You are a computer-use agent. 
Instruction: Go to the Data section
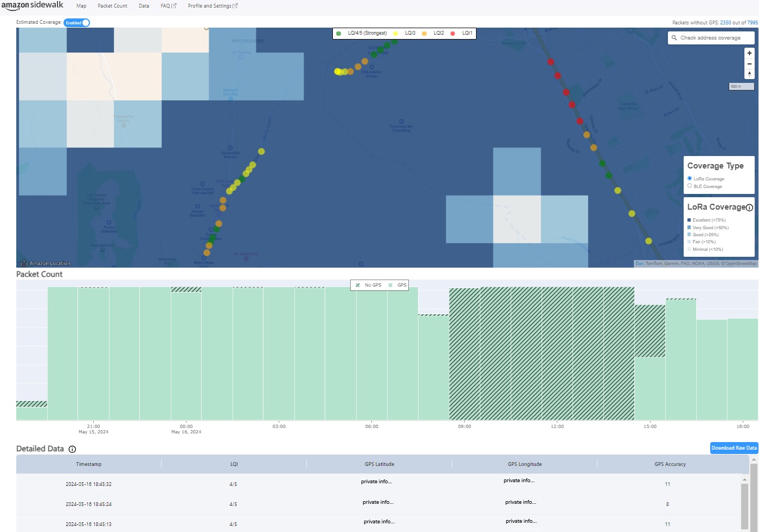point(144,6)
